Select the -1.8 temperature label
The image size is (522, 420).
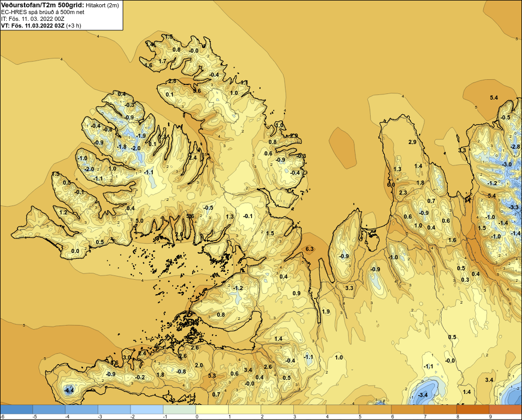click(x=122, y=147)
